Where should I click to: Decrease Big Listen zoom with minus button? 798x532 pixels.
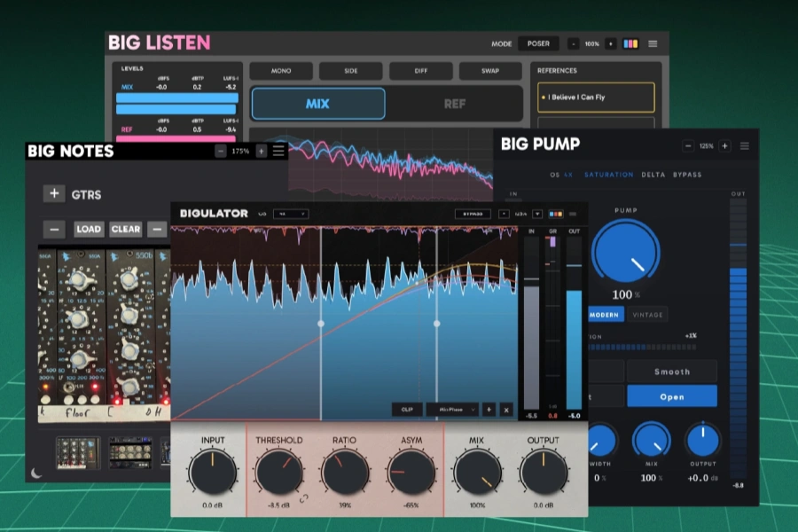(x=573, y=43)
